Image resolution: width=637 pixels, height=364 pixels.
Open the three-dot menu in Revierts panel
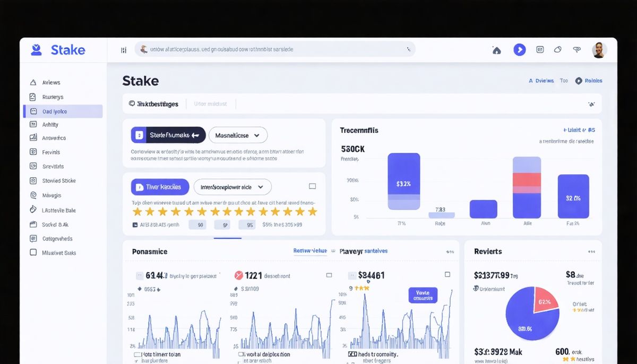(x=591, y=252)
